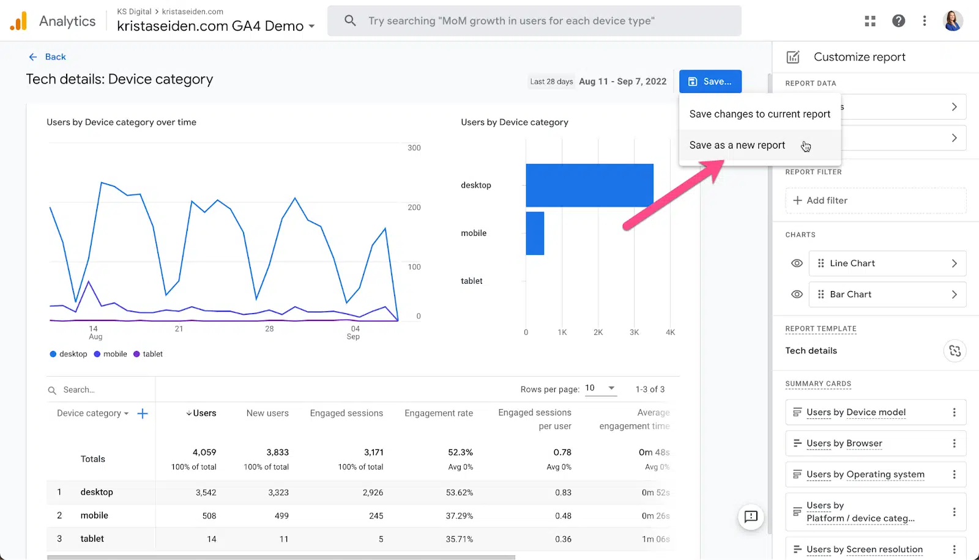Click the feedback speech bubble icon
Viewport: 979px width, 560px height.
click(x=751, y=517)
